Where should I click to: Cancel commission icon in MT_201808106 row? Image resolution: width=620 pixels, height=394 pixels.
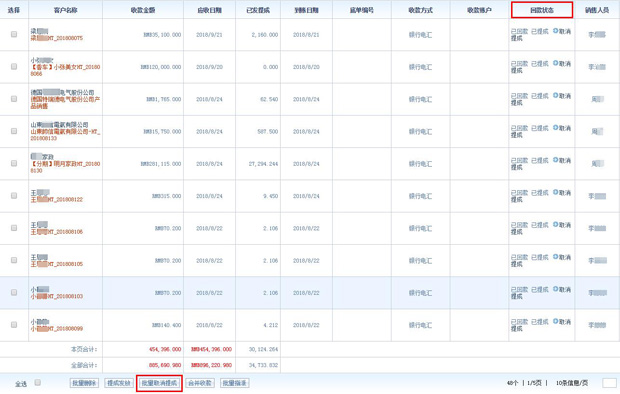[x=555, y=225]
